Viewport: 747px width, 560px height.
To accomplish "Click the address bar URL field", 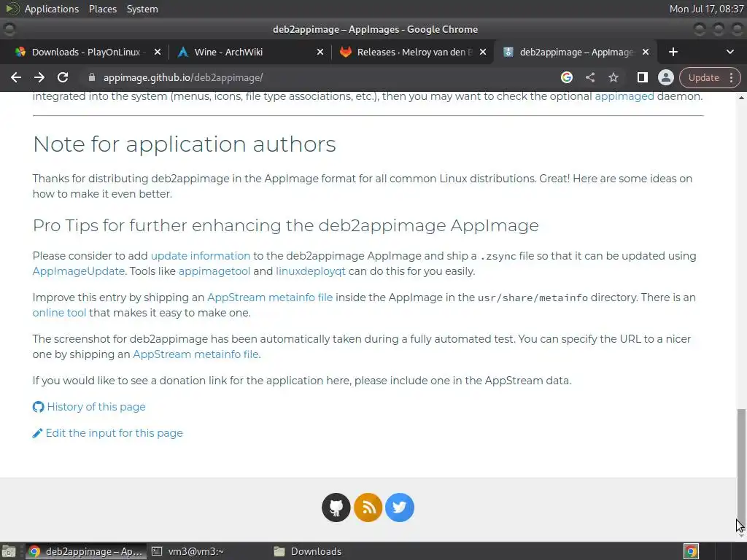I will pos(320,77).
